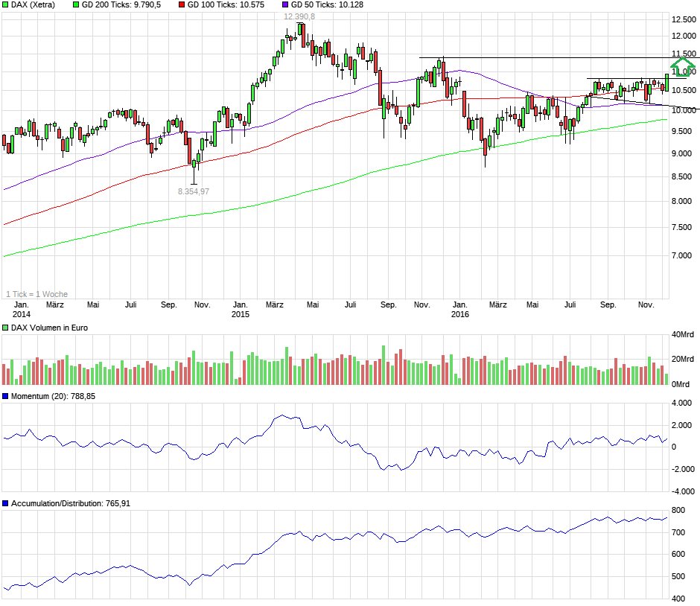The height and width of the screenshot is (606, 700).
Task: Click the green GD 200 Ticks legend swatch
Action: point(76,5)
